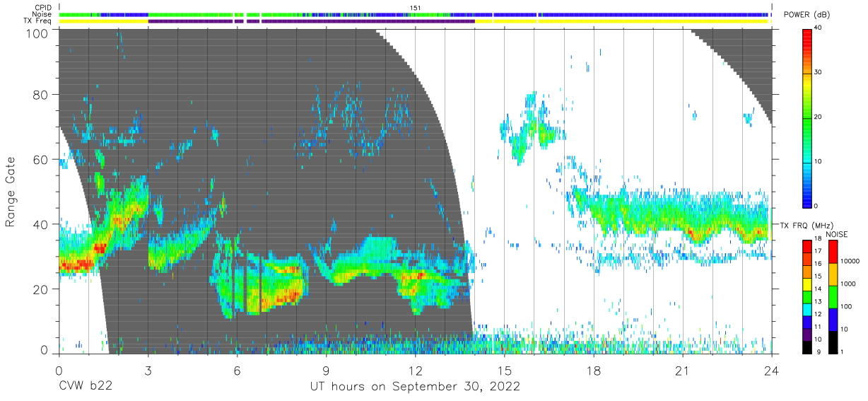Click x-axis tick label '12'
The height and width of the screenshot is (401, 868).
(x=416, y=369)
